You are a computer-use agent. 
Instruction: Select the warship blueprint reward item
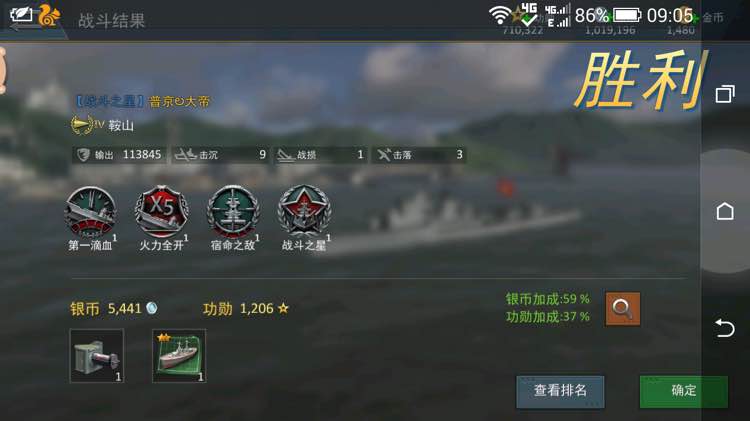(179, 355)
